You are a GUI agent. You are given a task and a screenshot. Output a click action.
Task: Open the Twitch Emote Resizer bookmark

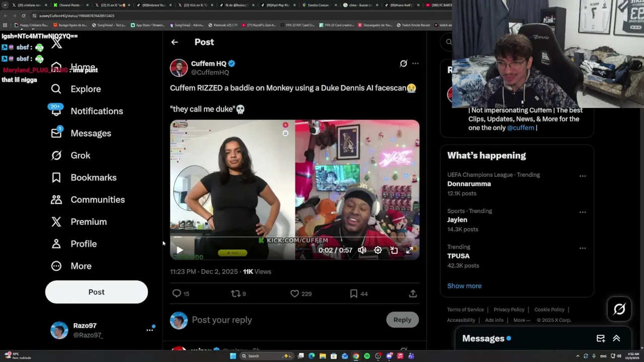click(414, 25)
